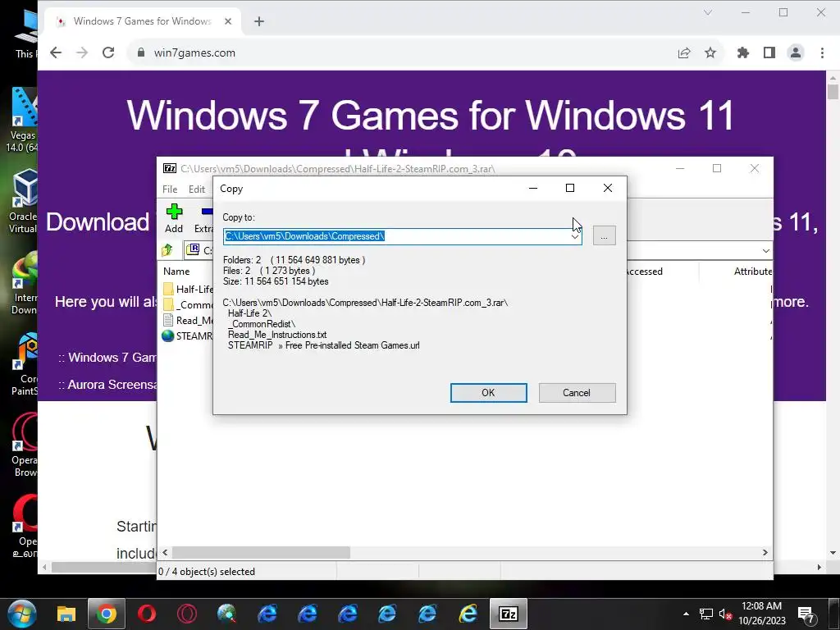Click Chrome forward arrow button

[82, 52]
